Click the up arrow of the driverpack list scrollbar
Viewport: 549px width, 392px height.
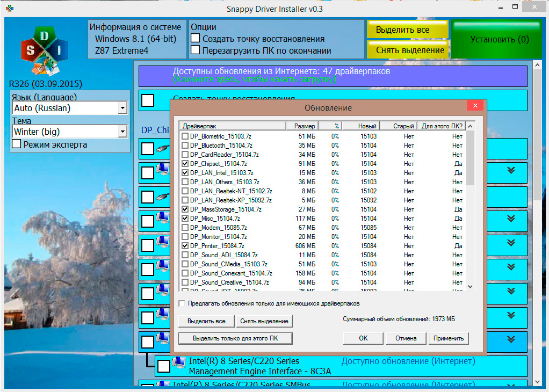(x=471, y=126)
